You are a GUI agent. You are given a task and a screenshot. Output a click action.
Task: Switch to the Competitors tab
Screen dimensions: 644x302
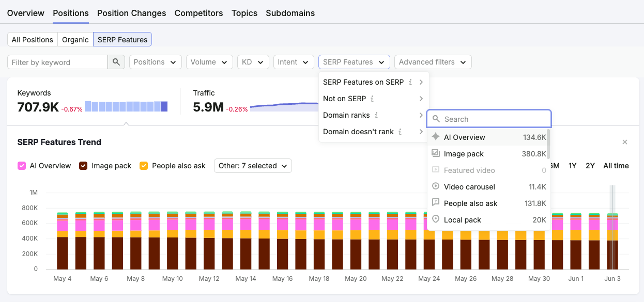pyautogui.click(x=199, y=13)
